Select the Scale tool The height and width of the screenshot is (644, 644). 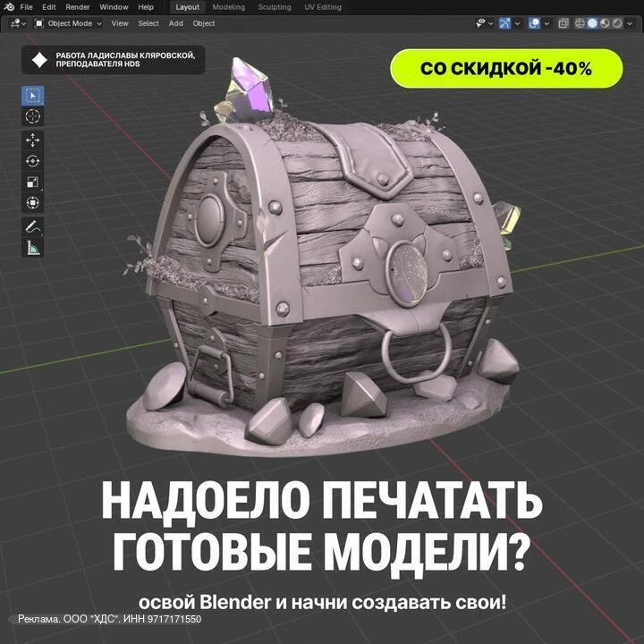pyautogui.click(x=32, y=182)
